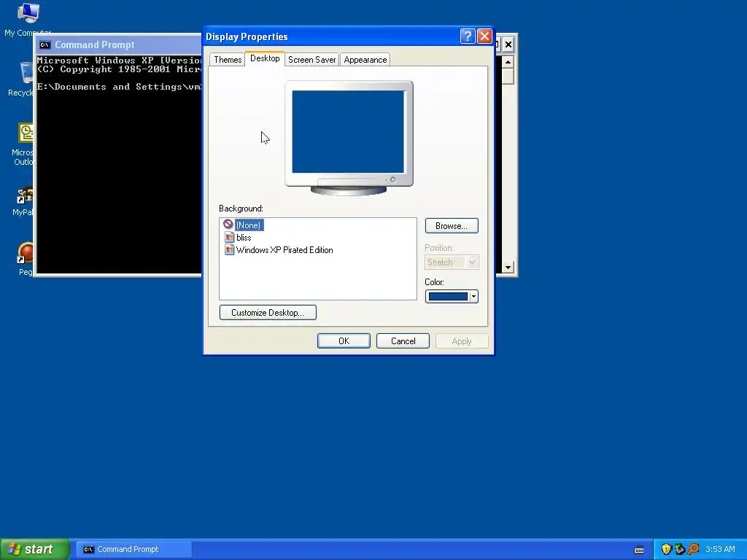The height and width of the screenshot is (560, 747).
Task: Click the on-screen keyboard icon in taskbar
Action: point(639,550)
